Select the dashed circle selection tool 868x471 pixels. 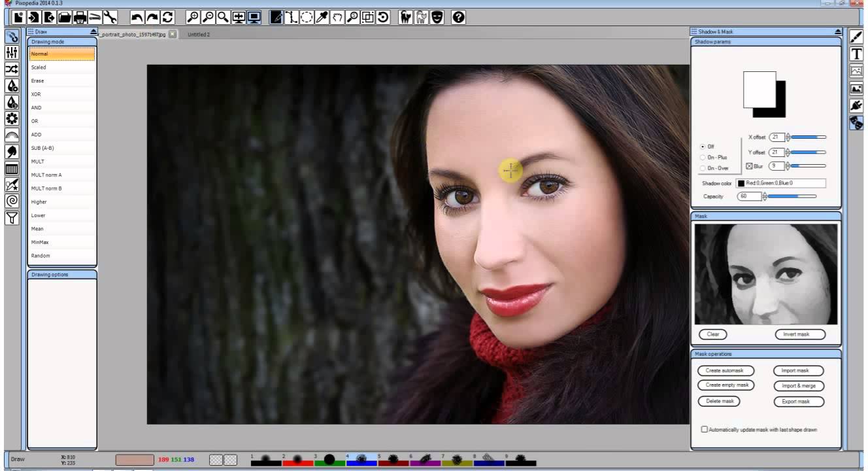[x=306, y=18]
